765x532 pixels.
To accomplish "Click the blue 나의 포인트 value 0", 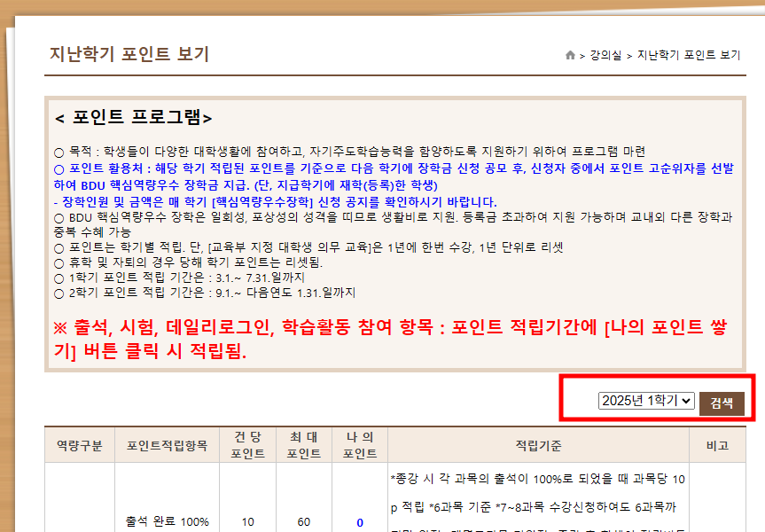I will pyautogui.click(x=359, y=523).
